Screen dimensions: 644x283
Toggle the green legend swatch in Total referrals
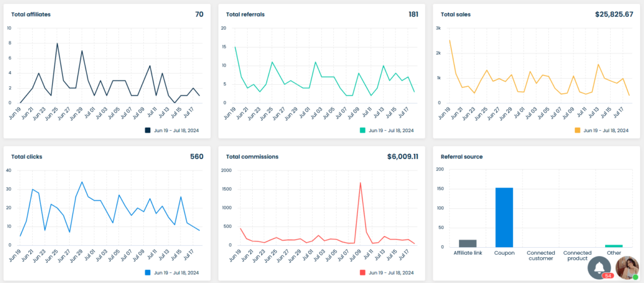click(363, 130)
